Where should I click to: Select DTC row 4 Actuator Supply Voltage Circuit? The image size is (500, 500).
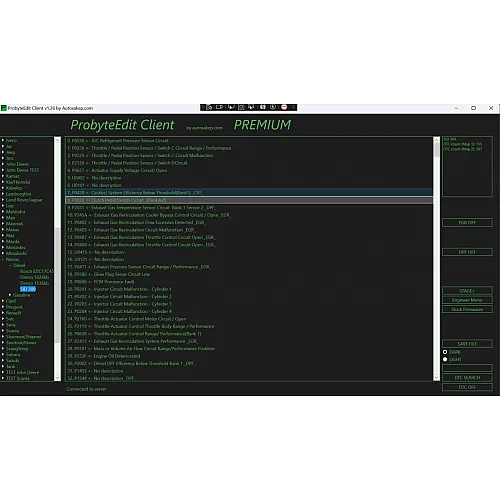[x=249, y=170]
